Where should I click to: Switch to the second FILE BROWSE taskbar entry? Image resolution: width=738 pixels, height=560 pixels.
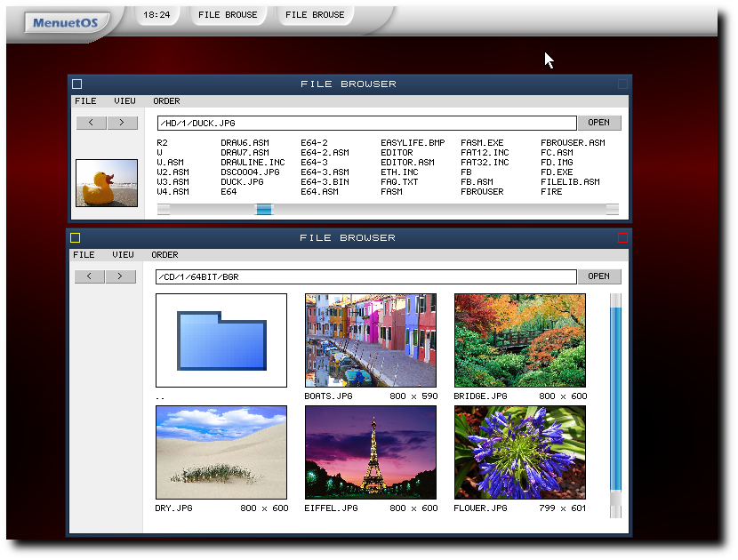click(x=315, y=15)
